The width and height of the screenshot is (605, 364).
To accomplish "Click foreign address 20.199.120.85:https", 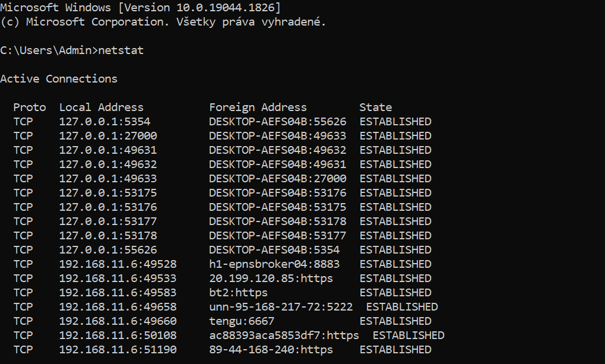I will pos(271,278).
